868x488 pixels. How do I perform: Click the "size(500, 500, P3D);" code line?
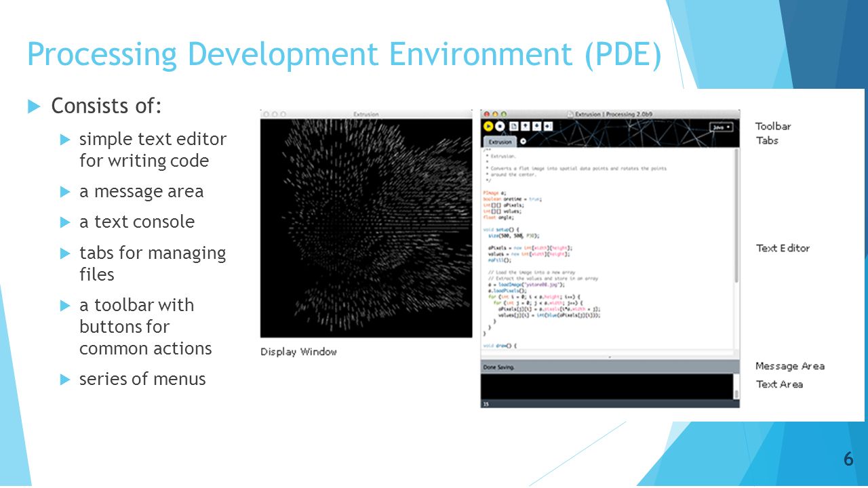514,236
